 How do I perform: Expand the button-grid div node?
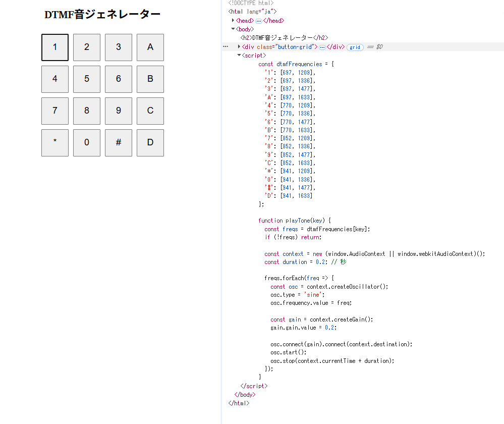239,47
